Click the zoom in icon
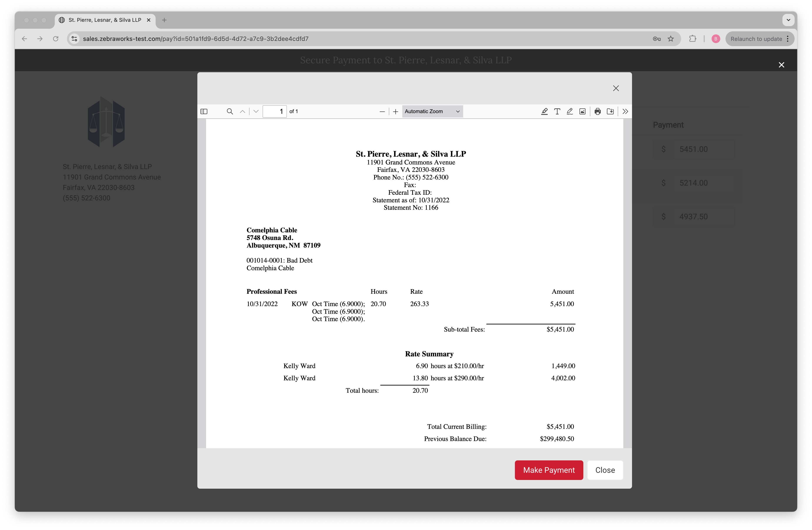The image size is (812, 530). point(395,111)
